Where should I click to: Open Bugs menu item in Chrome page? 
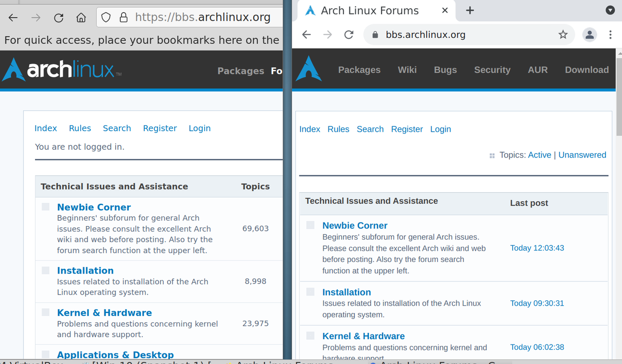[446, 70]
